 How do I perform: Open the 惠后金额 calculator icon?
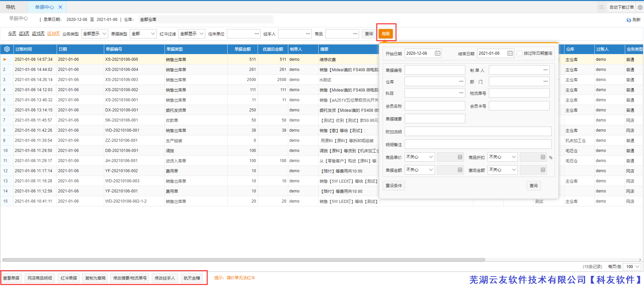tap(543, 170)
